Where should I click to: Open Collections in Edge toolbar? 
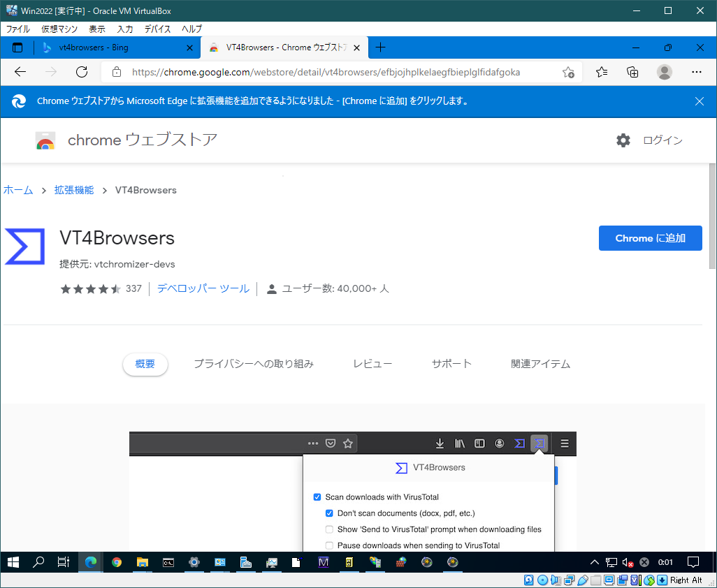click(632, 72)
